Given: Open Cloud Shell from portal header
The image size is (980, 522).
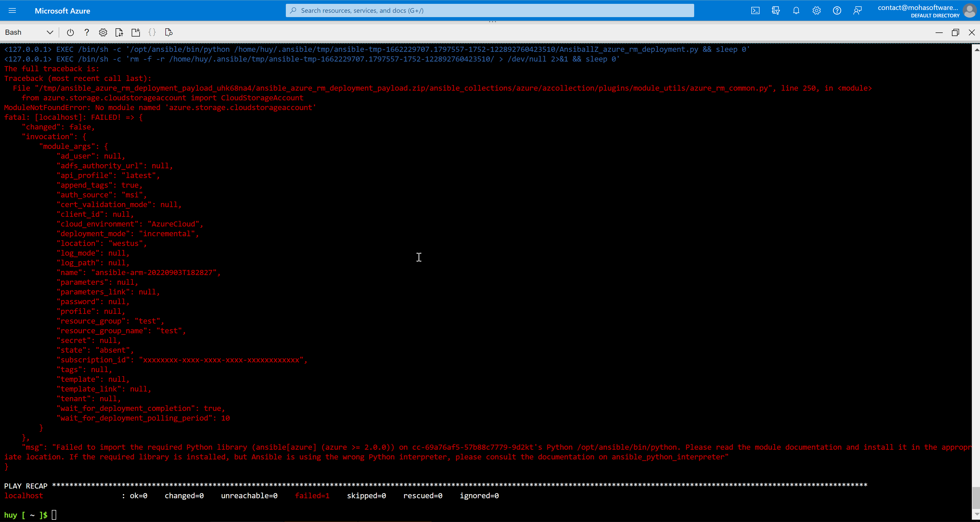Looking at the screenshot, I should coord(755,11).
